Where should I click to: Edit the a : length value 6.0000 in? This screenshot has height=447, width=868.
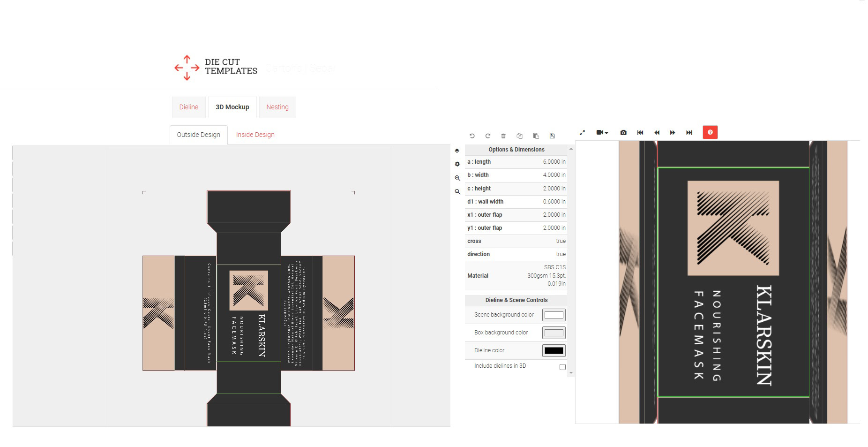point(554,162)
